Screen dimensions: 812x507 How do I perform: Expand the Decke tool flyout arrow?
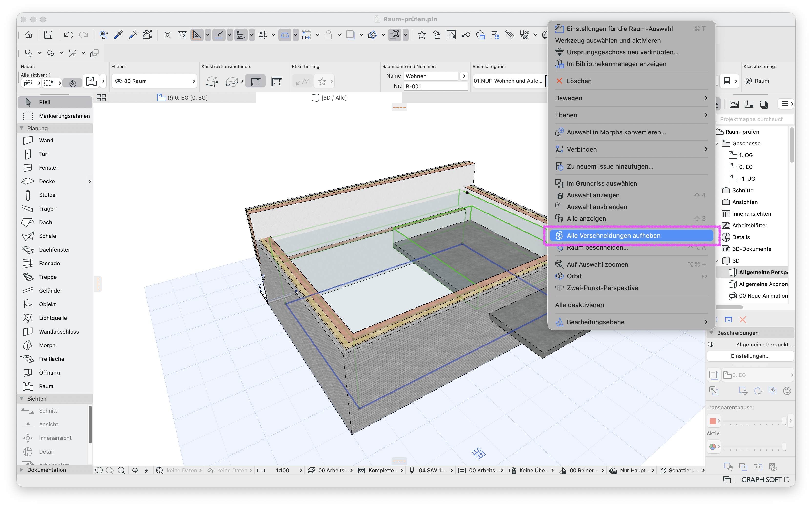coord(90,182)
